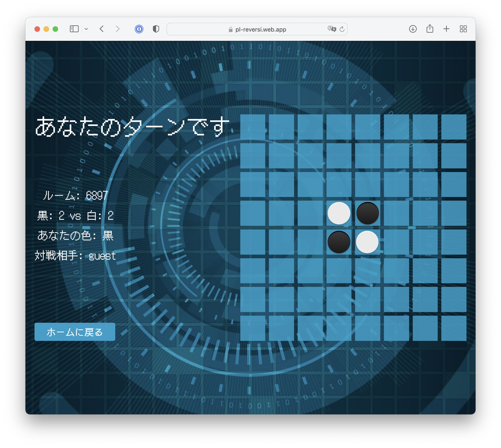Open the 1Password extension icon
The image size is (501, 448).
[139, 29]
